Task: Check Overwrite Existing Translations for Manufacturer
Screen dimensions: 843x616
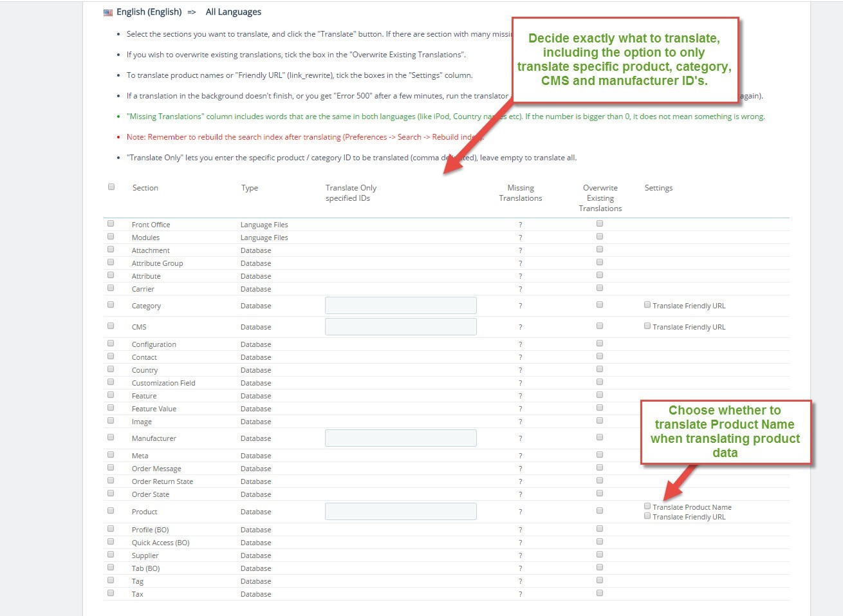Action: click(600, 437)
